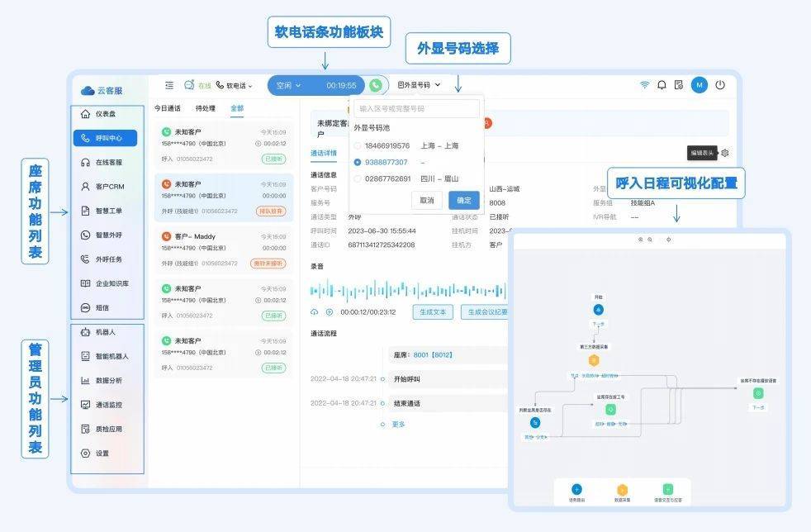Click 技能组A value
The width and height of the screenshot is (811, 532).
(643, 203)
